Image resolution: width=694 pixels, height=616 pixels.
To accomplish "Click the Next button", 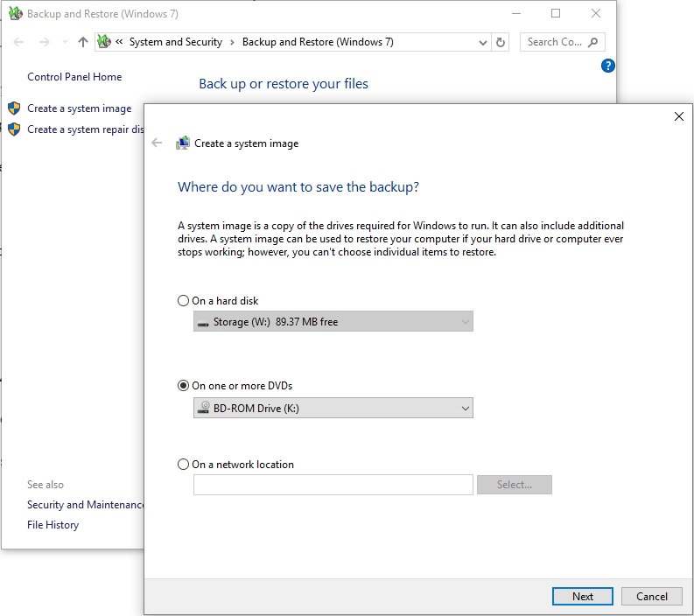I will pyautogui.click(x=583, y=596).
